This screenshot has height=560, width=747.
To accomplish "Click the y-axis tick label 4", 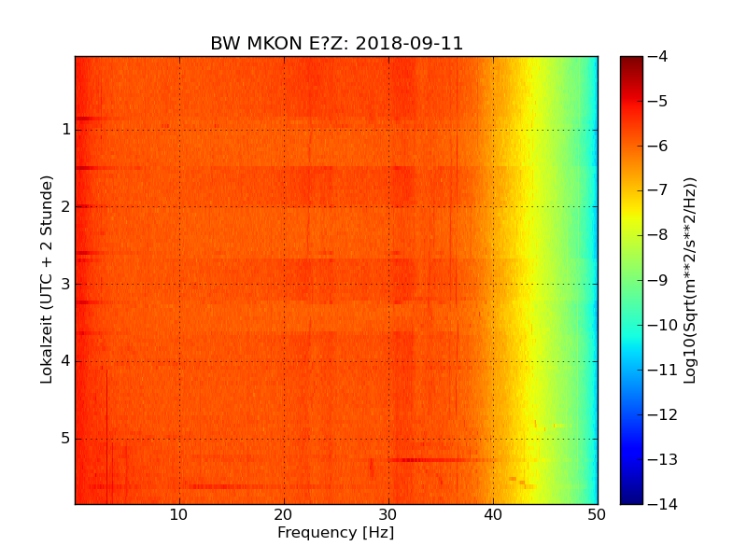I will pyautogui.click(x=66, y=361).
